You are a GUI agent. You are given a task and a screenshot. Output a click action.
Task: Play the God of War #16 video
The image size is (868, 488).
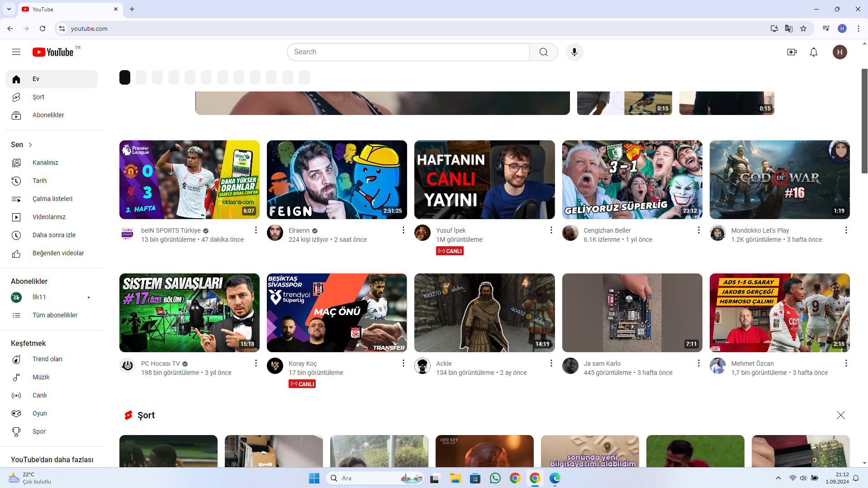[x=780, y=180]
